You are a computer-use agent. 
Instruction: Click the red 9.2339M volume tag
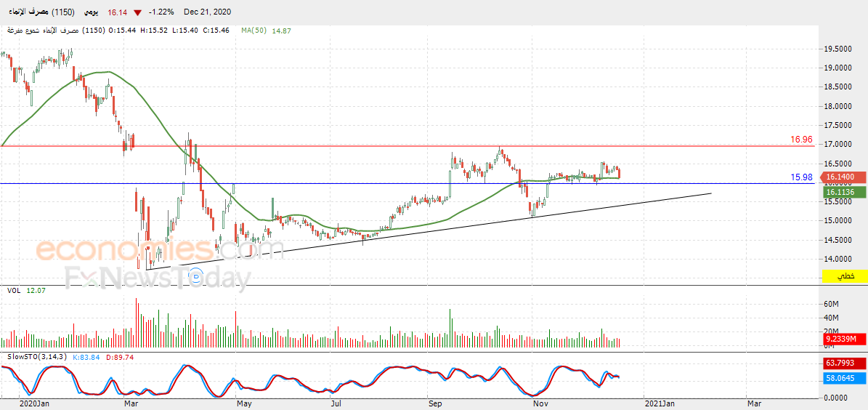(843, 339)
